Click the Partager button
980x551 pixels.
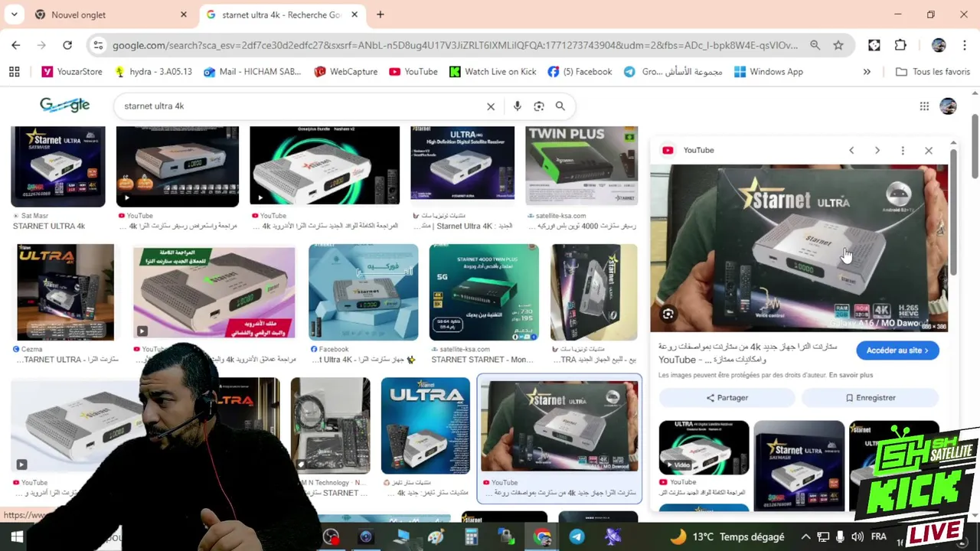coord(727,398)
